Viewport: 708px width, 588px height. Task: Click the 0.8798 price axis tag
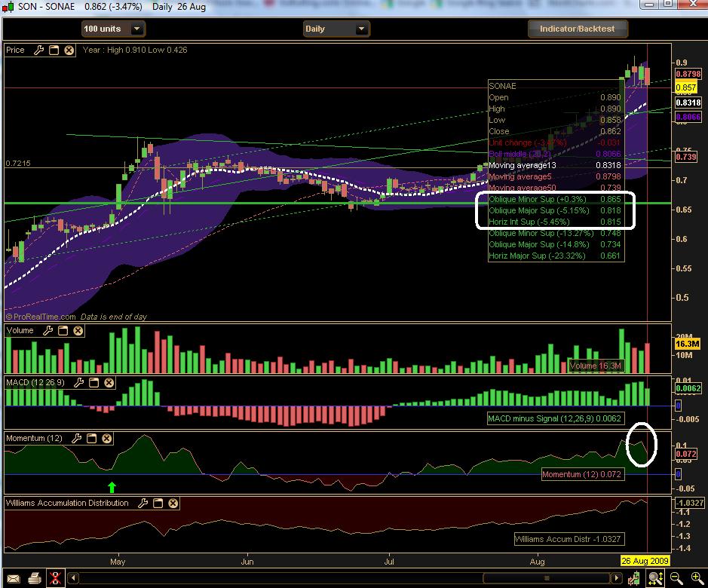[x=688, y=74]
